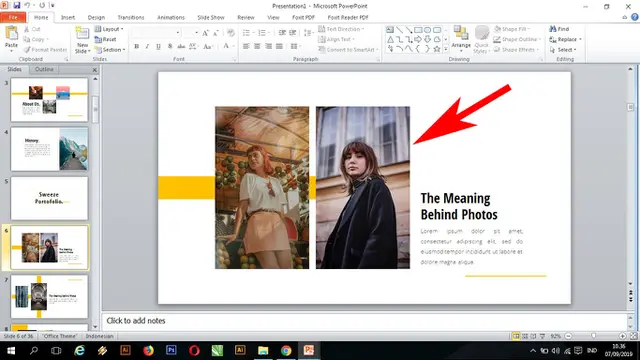
Task: Click the Copy button
Action: click(x=36, y=40)
